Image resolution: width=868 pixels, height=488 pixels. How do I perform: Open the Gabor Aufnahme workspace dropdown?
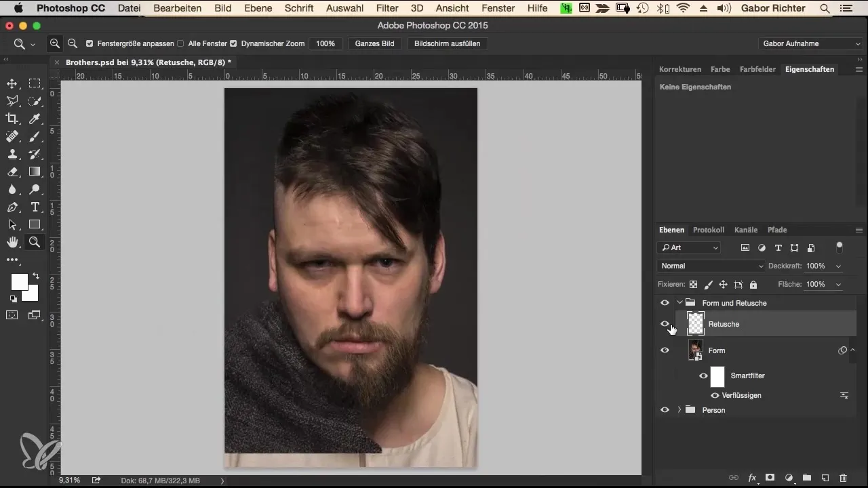811,43
